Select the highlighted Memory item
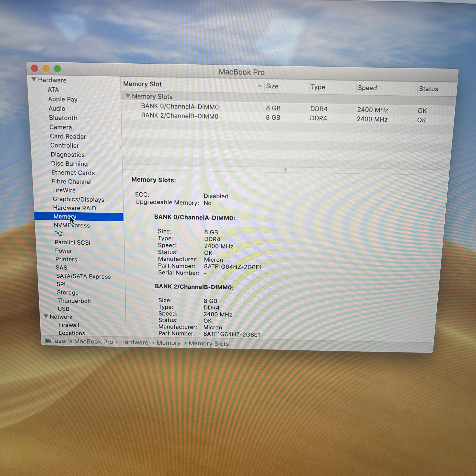 pos(79,217)
